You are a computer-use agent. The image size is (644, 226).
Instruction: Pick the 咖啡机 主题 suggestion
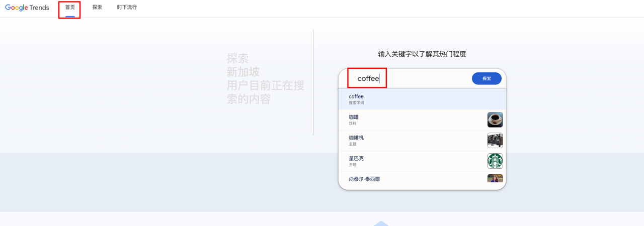click(422, 141)
